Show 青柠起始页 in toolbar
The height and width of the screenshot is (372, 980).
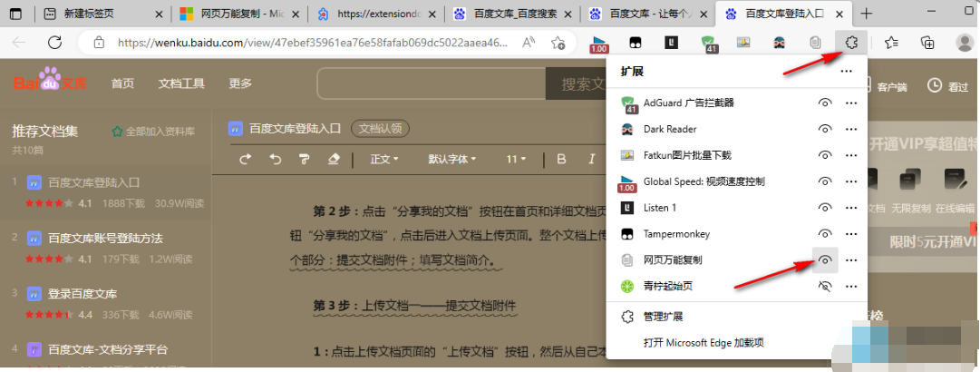tap(824, 287)
